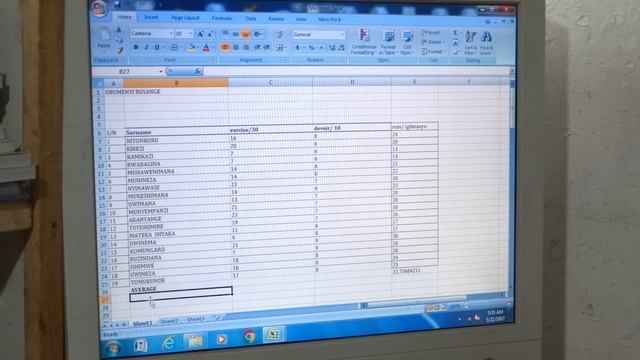The image size is (640, 360).
Task: Open the font size dropdown
Action: (x=190, y=34)
